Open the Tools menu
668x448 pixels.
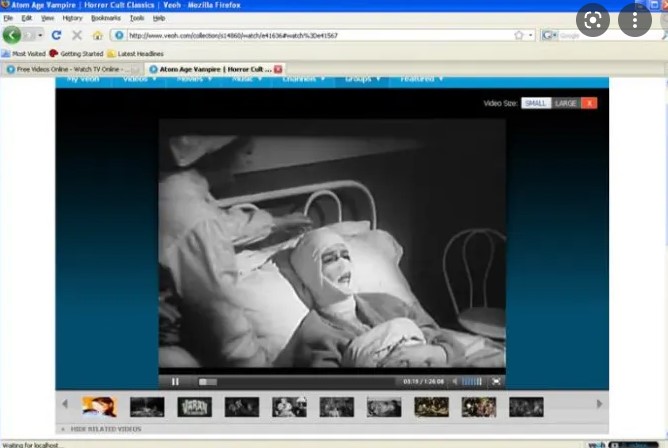pyautogui.click(x=137, y=18)
